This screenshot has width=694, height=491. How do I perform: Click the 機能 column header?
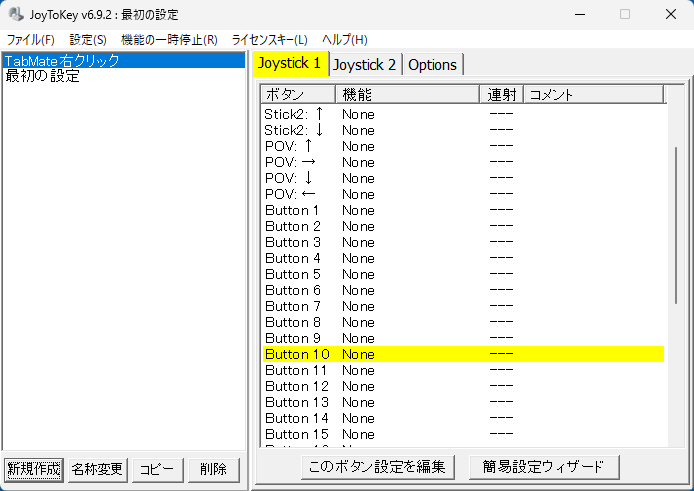click(x=407, y=95)
